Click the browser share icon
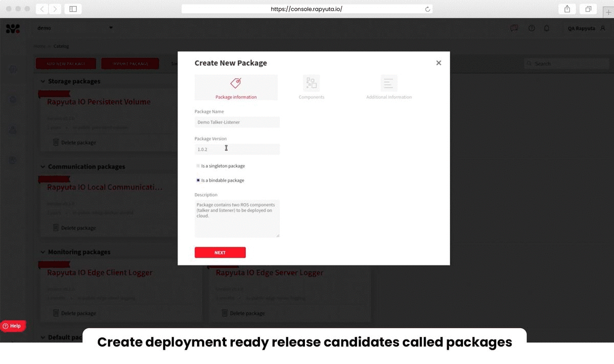 [567, 9]
